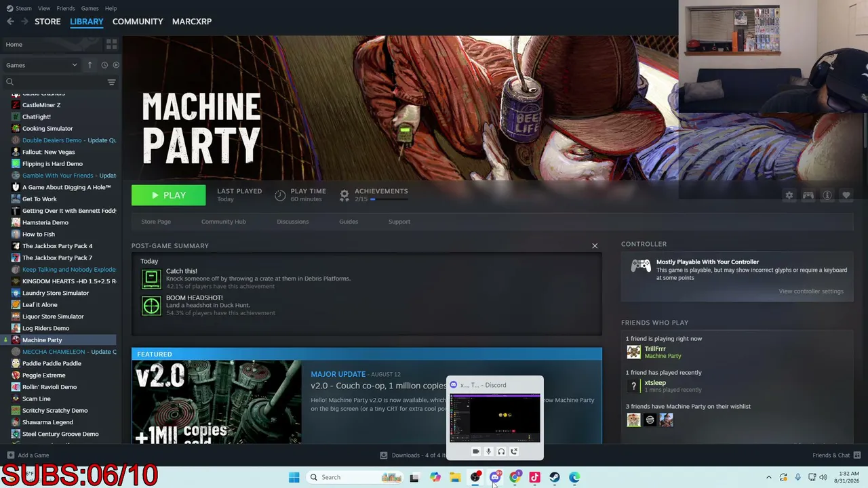Switch to the STORE tab
The height and width of the screenshot is (488, 868).
click(x=47, y=22)
